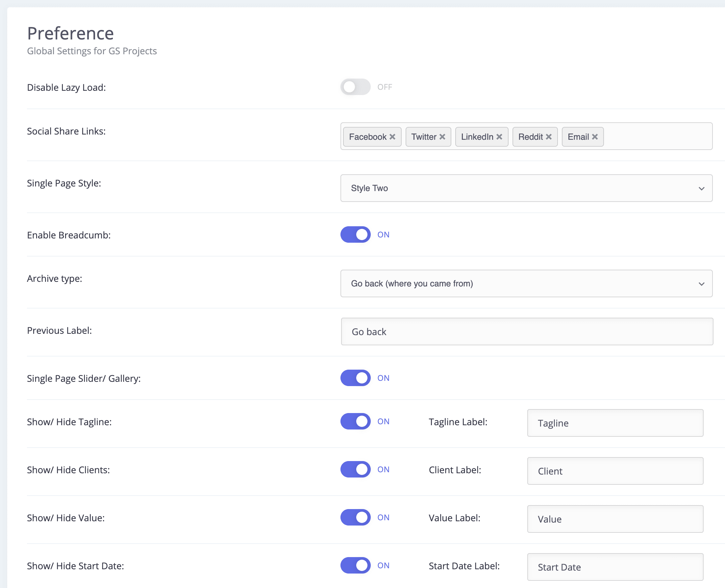Remove the Facebook share tag
This screenshot has height=588, width=725.
(392, 136)
